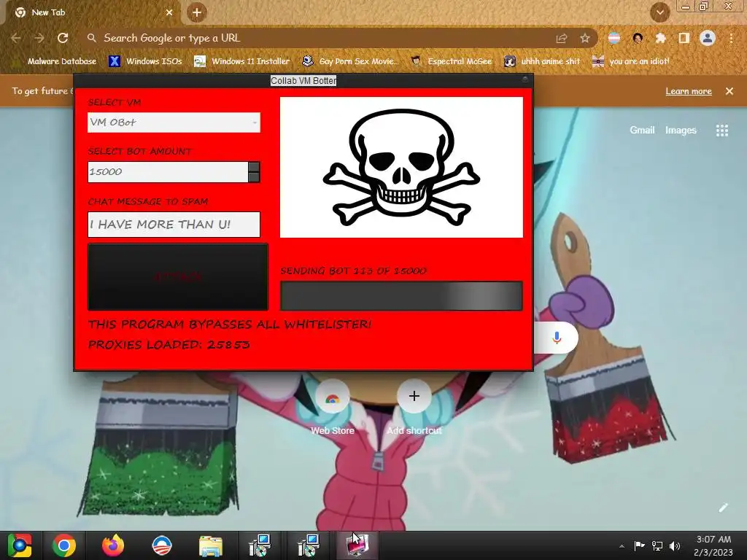
Task: Share this page icon in address bar
Action: pos(562,39)
